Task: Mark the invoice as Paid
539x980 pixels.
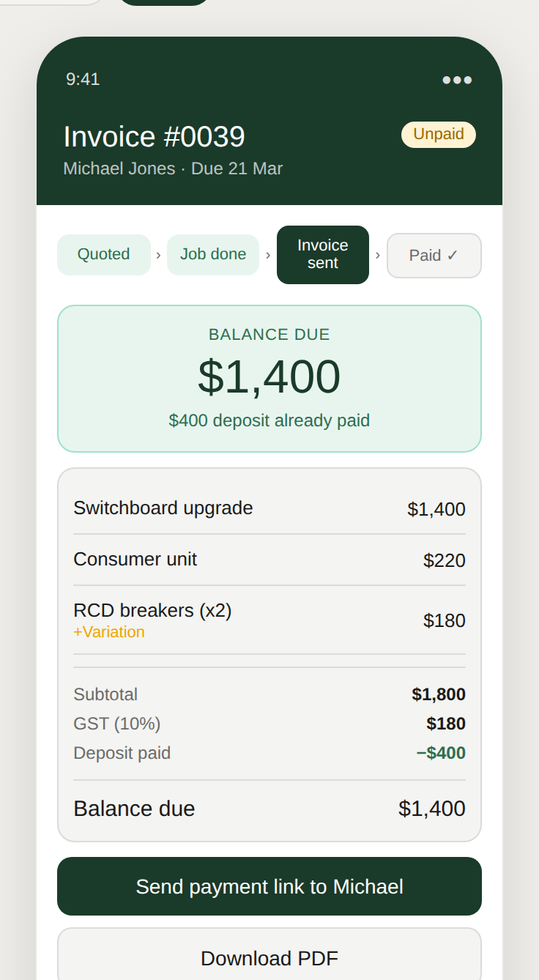Action: click(434, 255)
